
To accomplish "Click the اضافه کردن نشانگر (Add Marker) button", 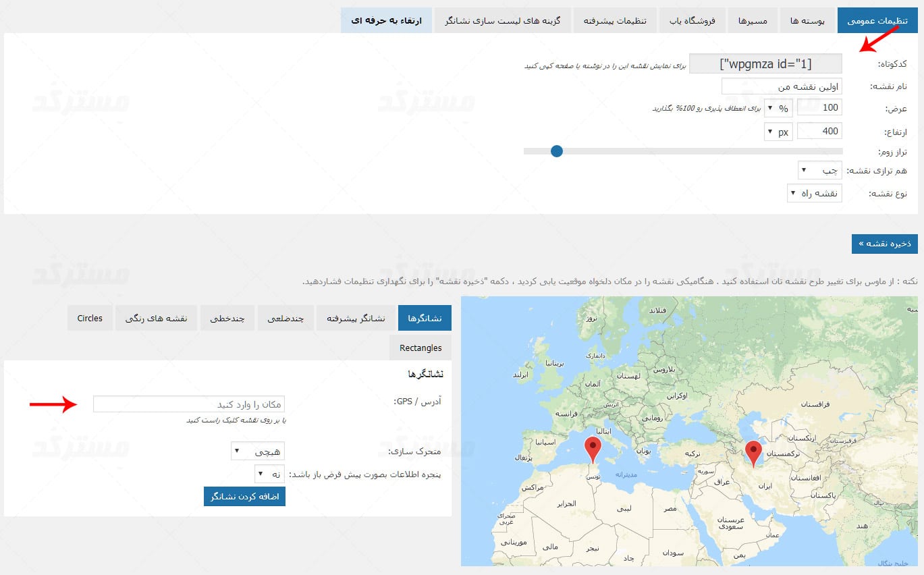I will click(244, 496).
